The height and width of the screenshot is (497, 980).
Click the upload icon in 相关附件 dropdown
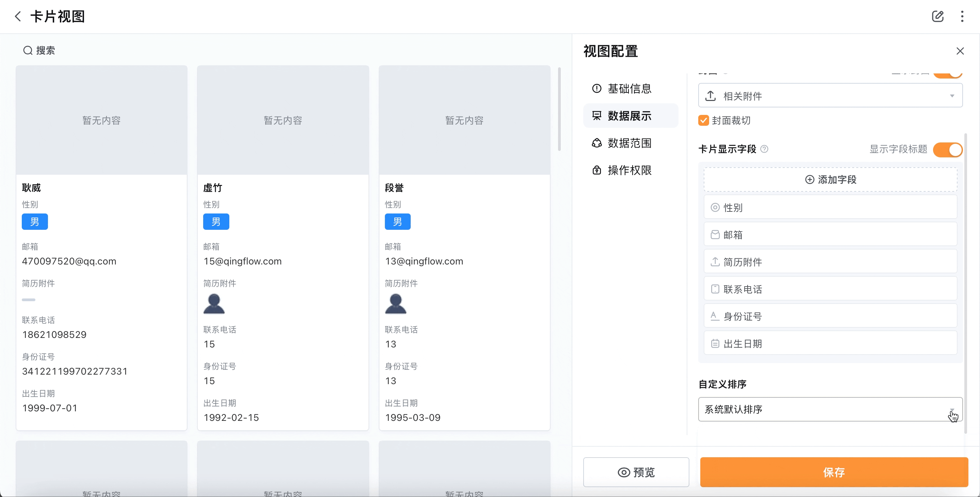(710, 96)
